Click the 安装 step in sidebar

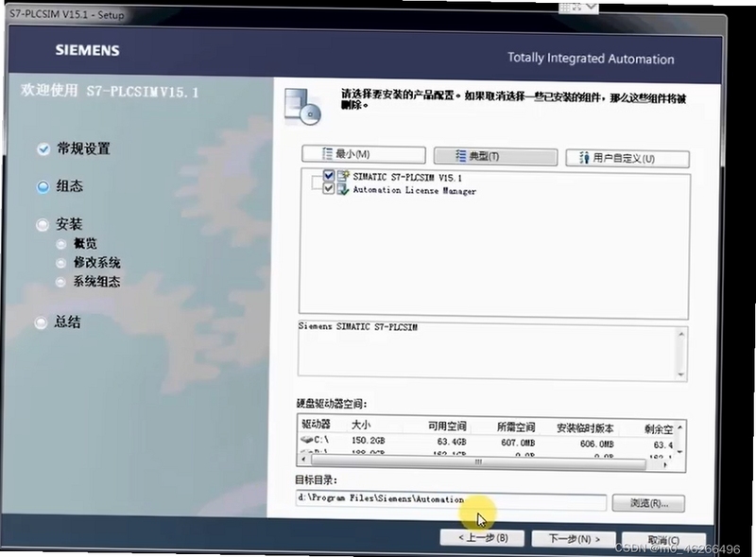pyautogui.click(x=69, y=224)
